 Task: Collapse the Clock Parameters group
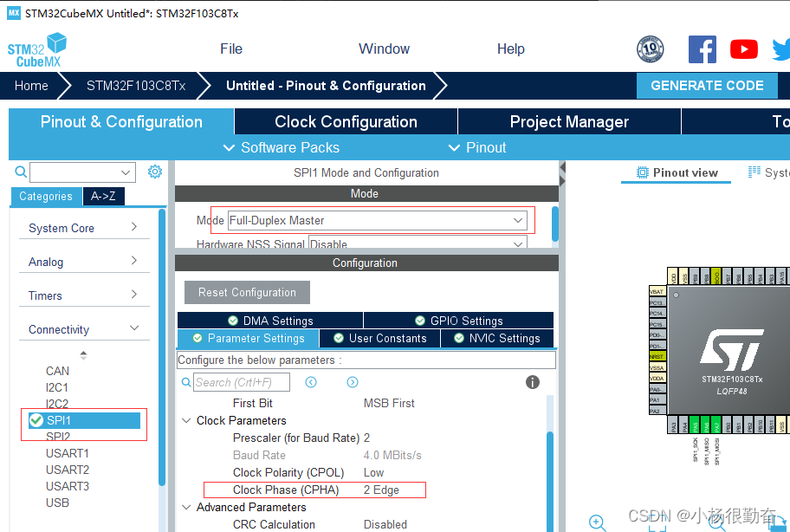point(186,421)
